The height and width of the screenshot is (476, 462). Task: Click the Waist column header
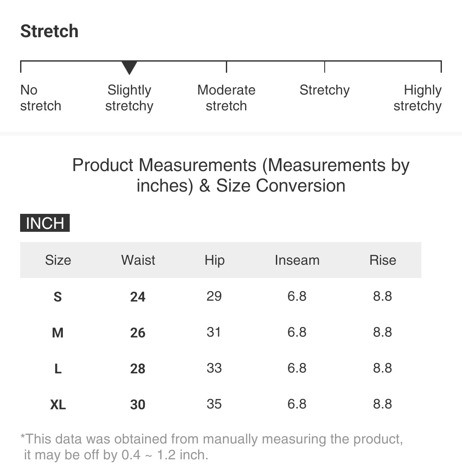tap(138, 260)
